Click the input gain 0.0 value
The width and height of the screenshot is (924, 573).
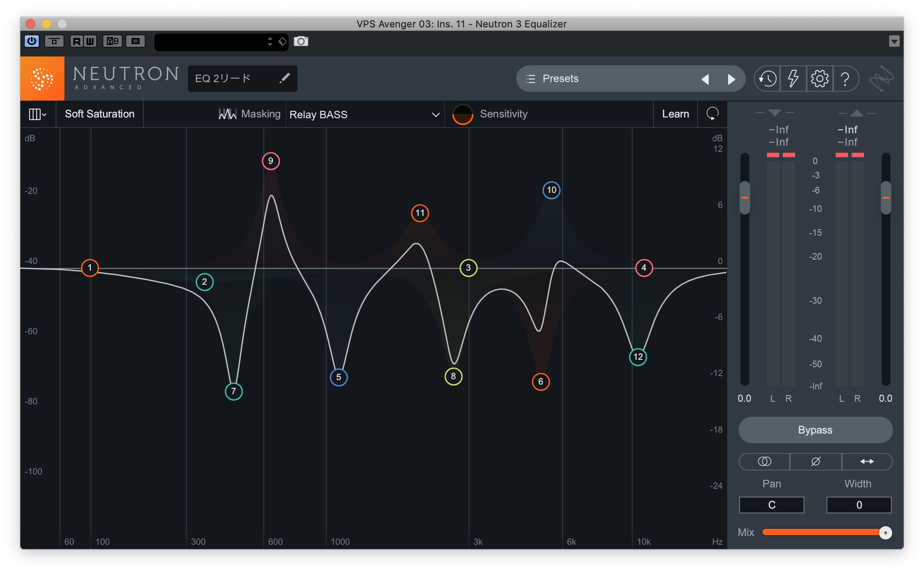pyautogui.click(x=744, y=398)
